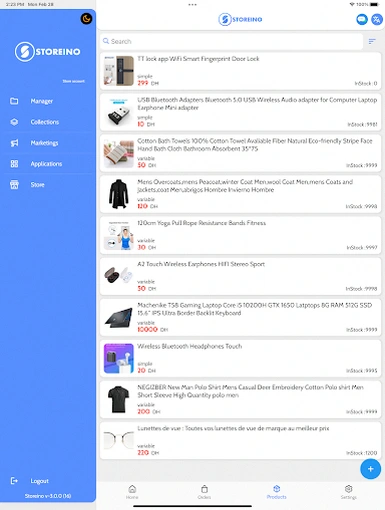This screenshot has width=385, height=510.
Task: Click Storeino version text in sidebar
Action: point(48,496)
